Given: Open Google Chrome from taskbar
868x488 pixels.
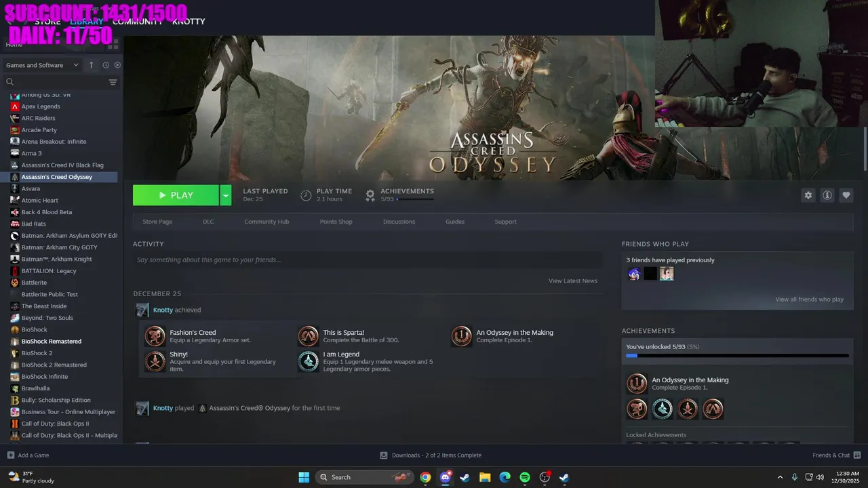Looking at the screenshot, I should click(425, 477).
